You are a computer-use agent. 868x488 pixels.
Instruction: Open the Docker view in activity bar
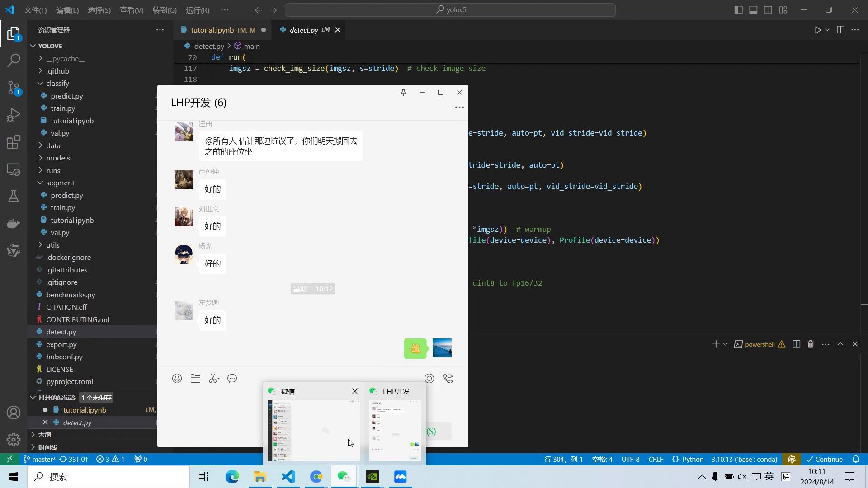(14, 223)
